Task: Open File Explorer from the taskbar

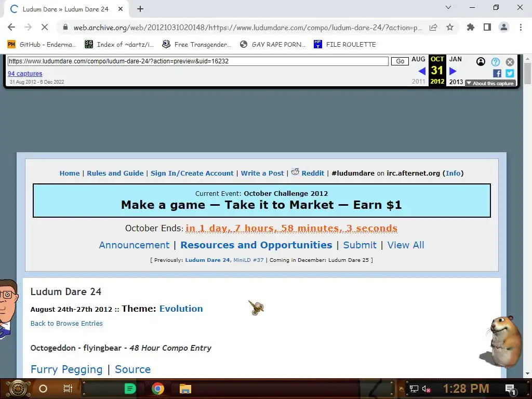Action: (x=185, y=389)
